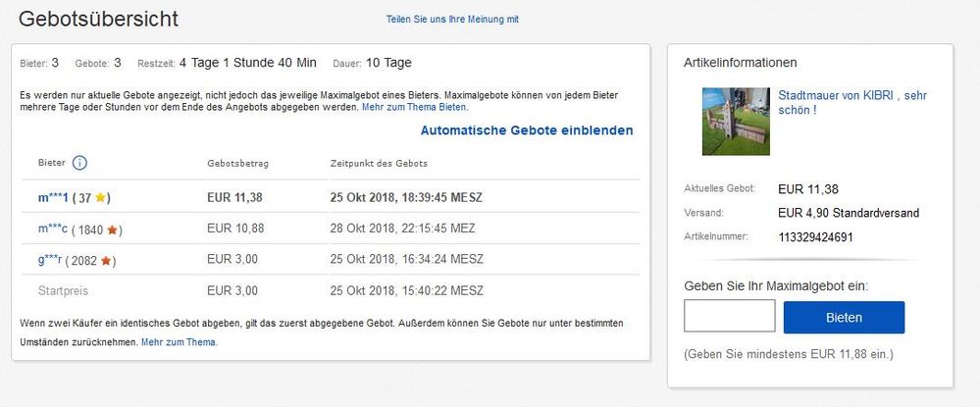This screenshot has width=980, height=407.
Task: Show automatic bids via Automatische Gebote einblenden
Action: (527, 130)
